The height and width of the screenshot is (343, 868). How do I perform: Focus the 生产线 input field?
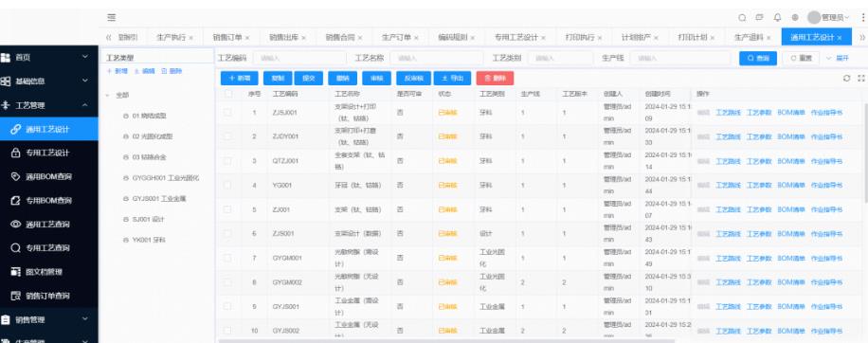679,58
